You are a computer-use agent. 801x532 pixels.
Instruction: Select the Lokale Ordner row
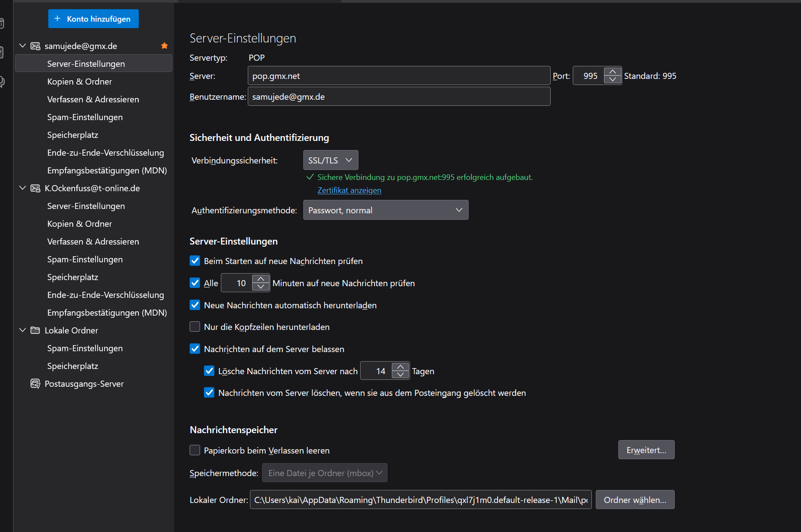[x=93, y=330]
